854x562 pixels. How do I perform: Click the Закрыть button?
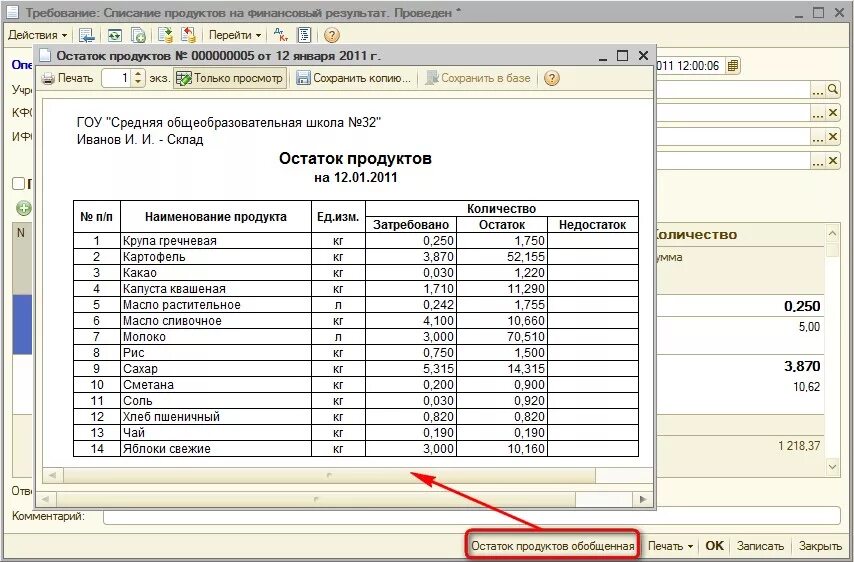pyautogui.click(x=820, y=546)
